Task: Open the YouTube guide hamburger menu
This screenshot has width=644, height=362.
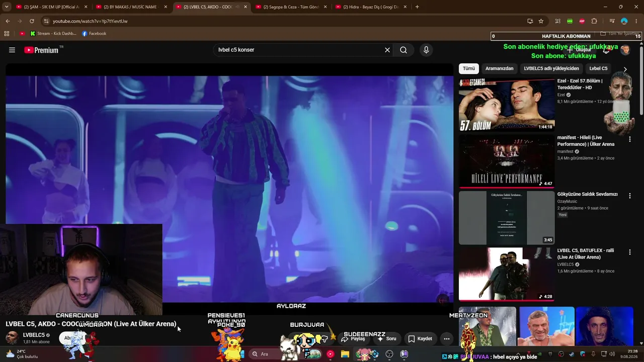Action: [x=12, y=50]
